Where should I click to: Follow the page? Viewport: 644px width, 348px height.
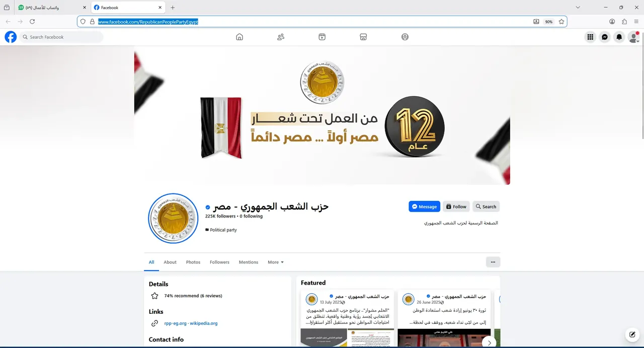coord(456,206)
